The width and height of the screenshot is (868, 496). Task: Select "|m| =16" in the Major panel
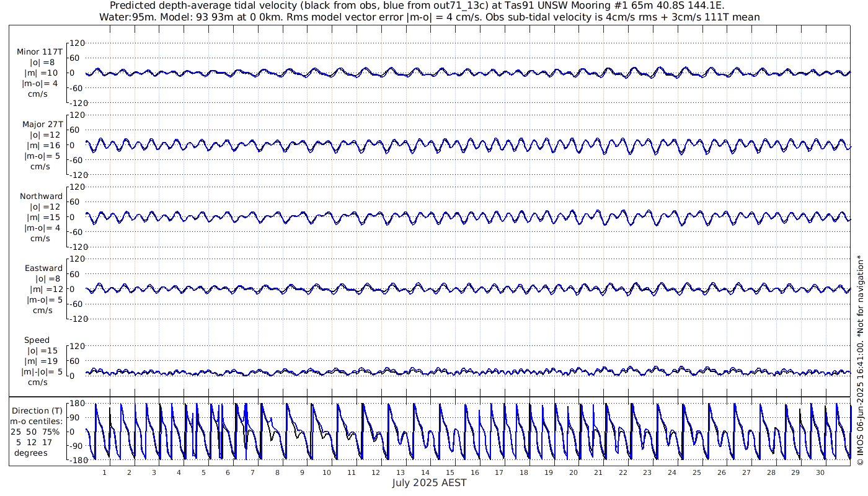click(x=43, y=145)
